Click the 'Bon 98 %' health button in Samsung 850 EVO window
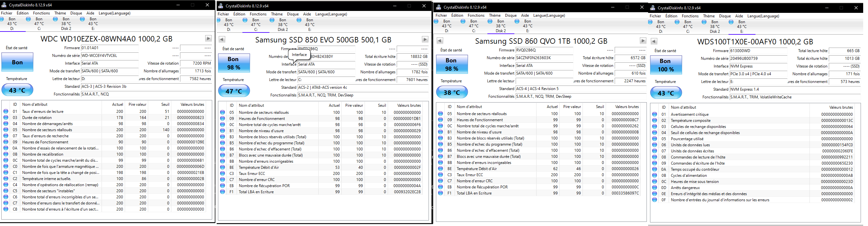The width and height of the screenshot is (868, 226). (234, 63)
